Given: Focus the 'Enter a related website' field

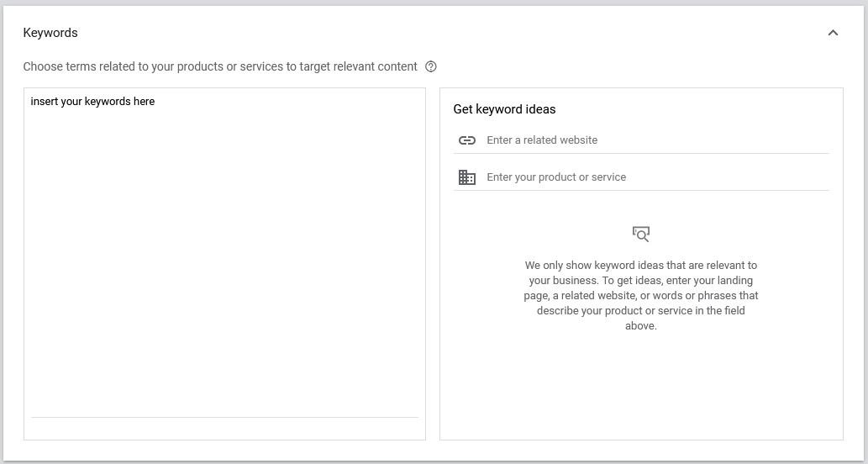Looking at the screenshot, I should click(655, 140).
